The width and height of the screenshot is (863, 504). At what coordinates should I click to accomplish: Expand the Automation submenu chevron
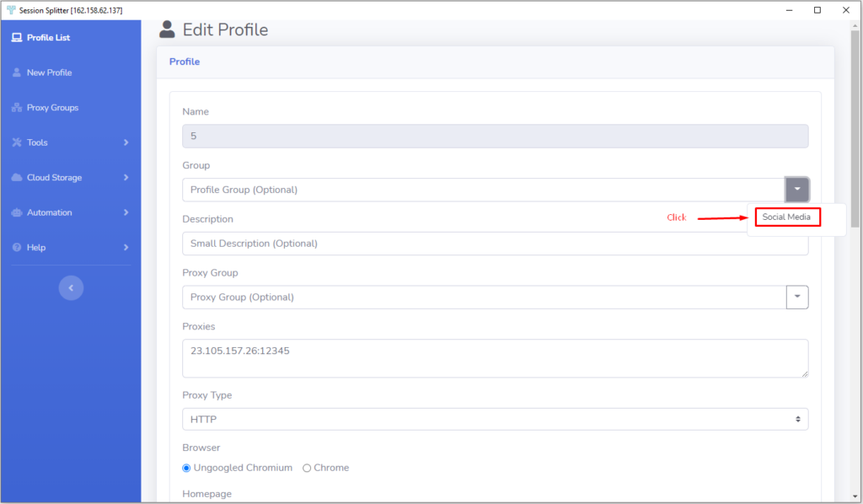point(126,212)
